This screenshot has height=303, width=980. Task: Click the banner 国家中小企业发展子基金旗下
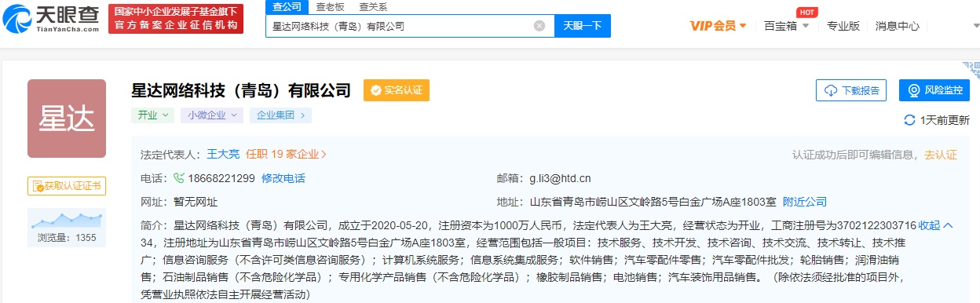click(176, 12)
